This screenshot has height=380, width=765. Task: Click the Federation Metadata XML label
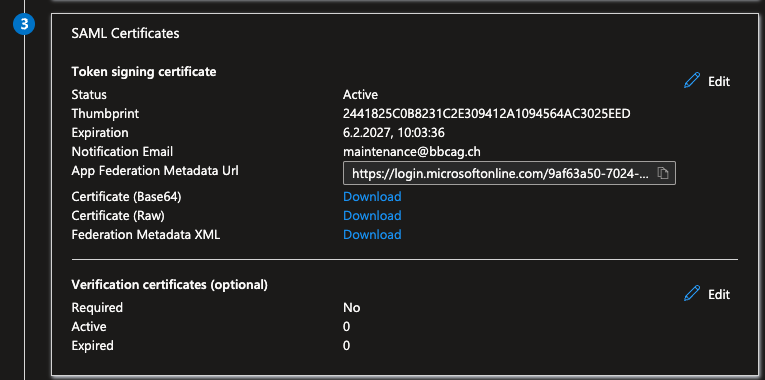pyautogui.click(x=145, y=235)
